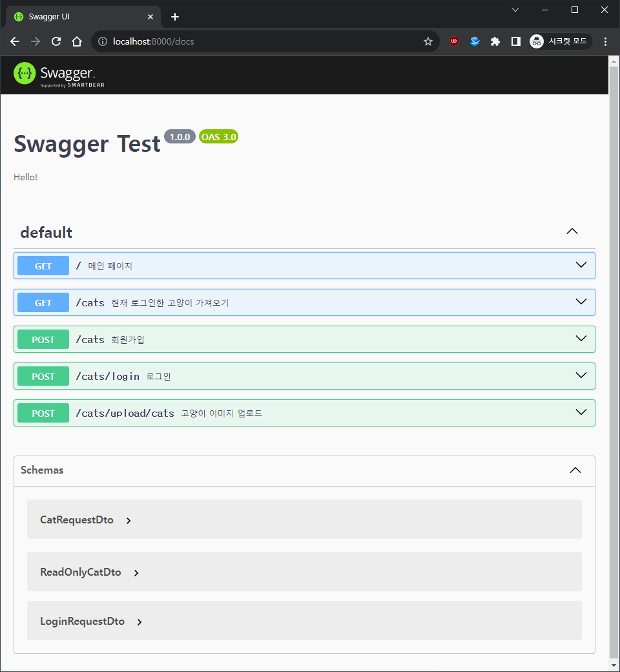Open a new browser tab
Screen dimensions: 620x672
click(x=175, y=17)
